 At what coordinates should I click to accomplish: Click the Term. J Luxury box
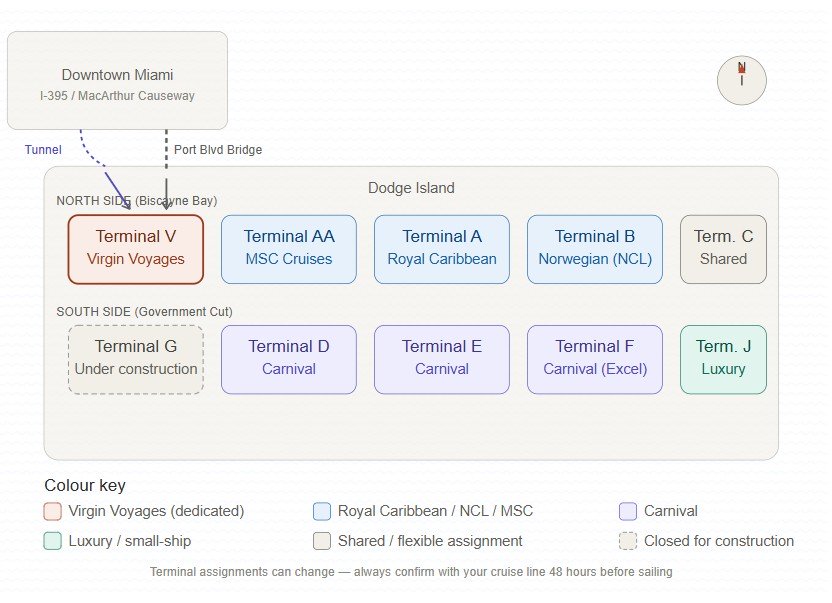723,358
